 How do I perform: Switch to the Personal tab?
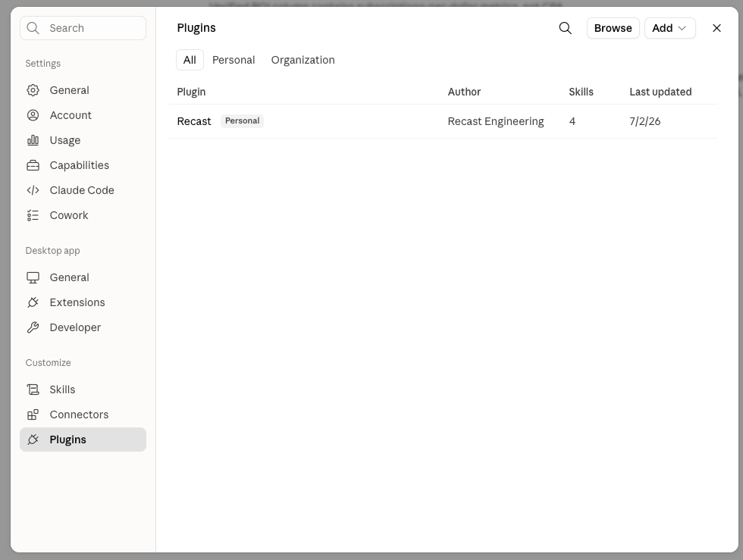234,60
